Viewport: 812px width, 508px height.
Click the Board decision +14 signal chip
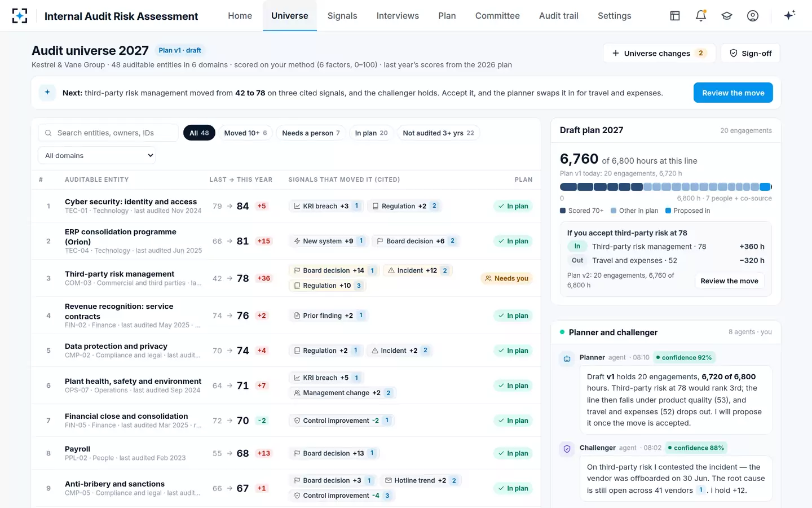[335, 270]
